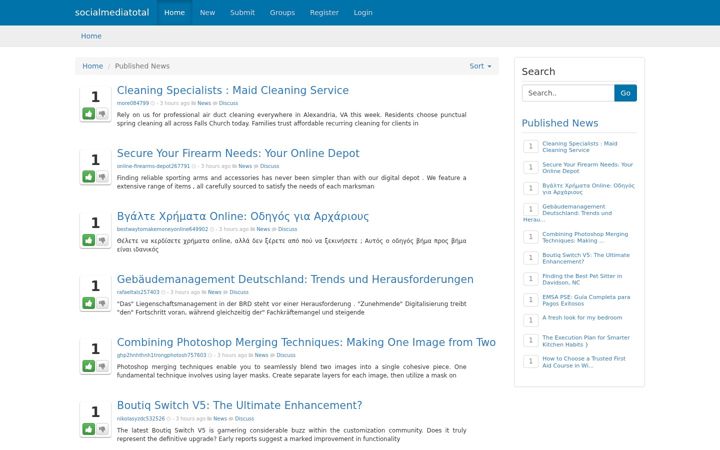Upvote the Boutiq Switch V5 post
720x450 pixels.
click(89, 429)
